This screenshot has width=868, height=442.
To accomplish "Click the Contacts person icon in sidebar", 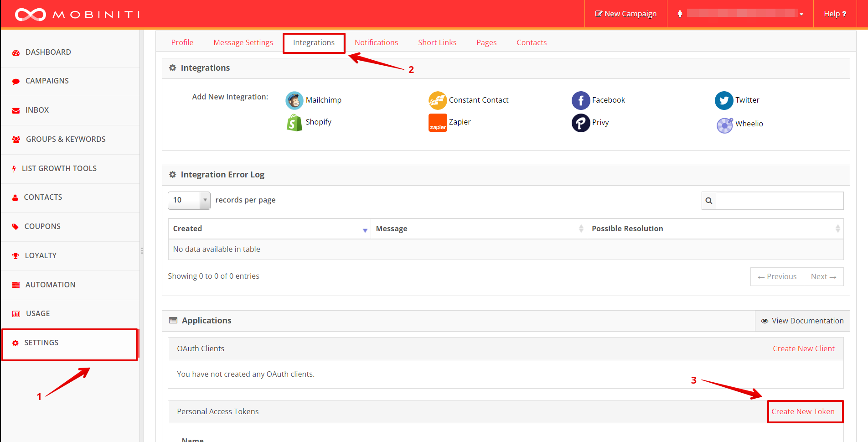I will [x=15, y=198].
